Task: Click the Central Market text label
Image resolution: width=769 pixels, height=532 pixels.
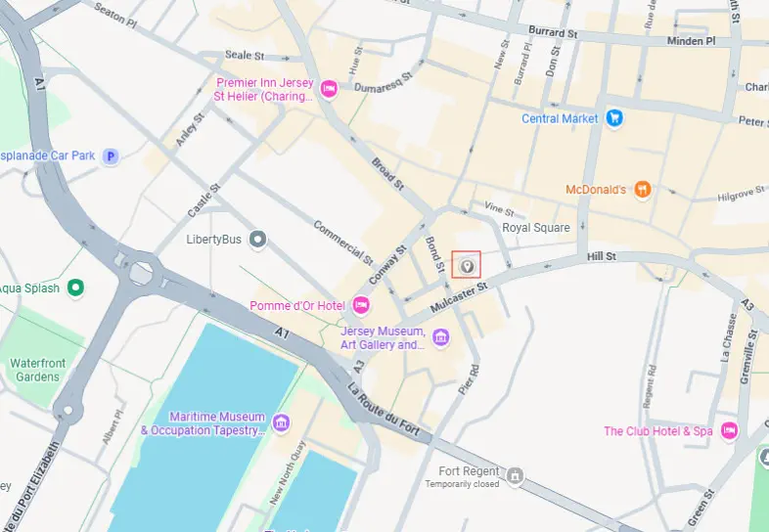Action: [x=560, y=118]
